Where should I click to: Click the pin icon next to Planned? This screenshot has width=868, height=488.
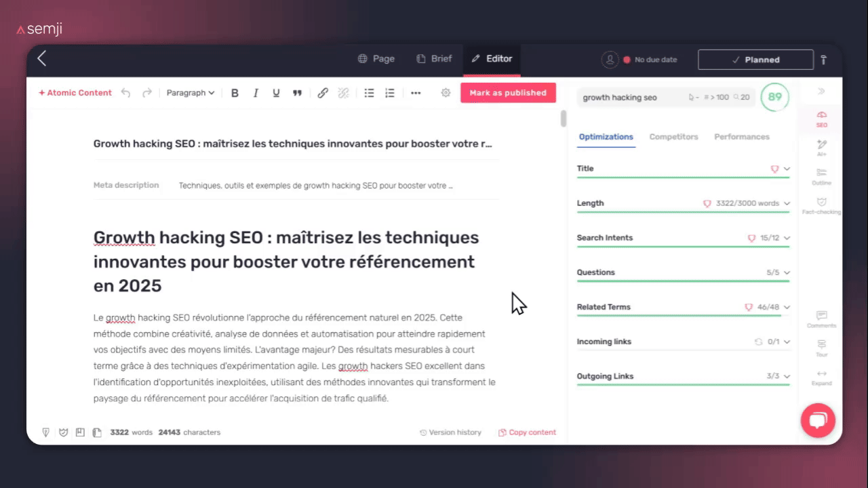824,60
